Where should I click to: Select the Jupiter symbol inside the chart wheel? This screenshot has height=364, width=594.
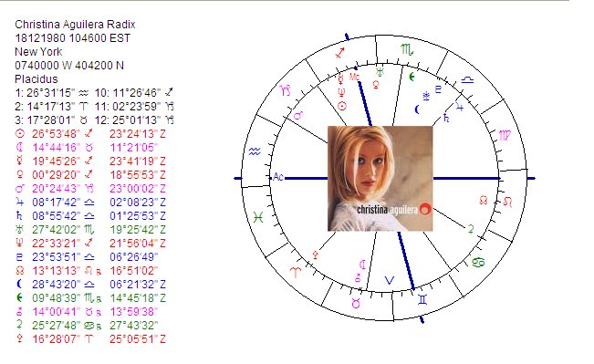pos(460,107)
